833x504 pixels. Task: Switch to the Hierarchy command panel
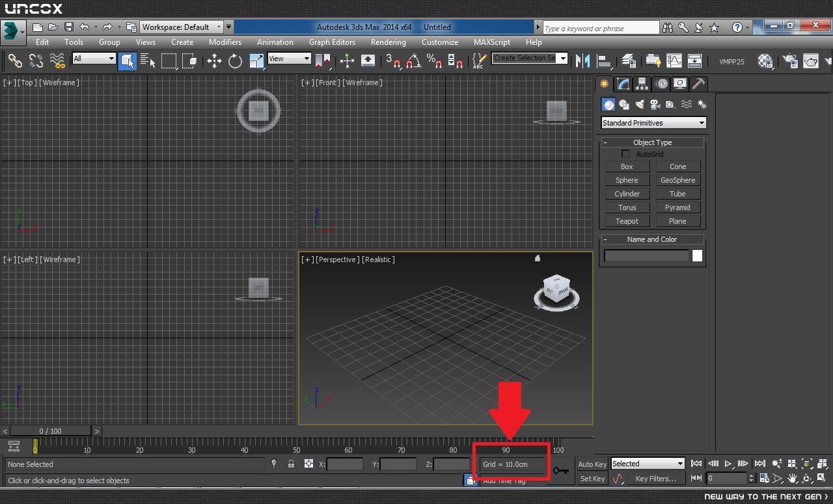coord(642,83)
